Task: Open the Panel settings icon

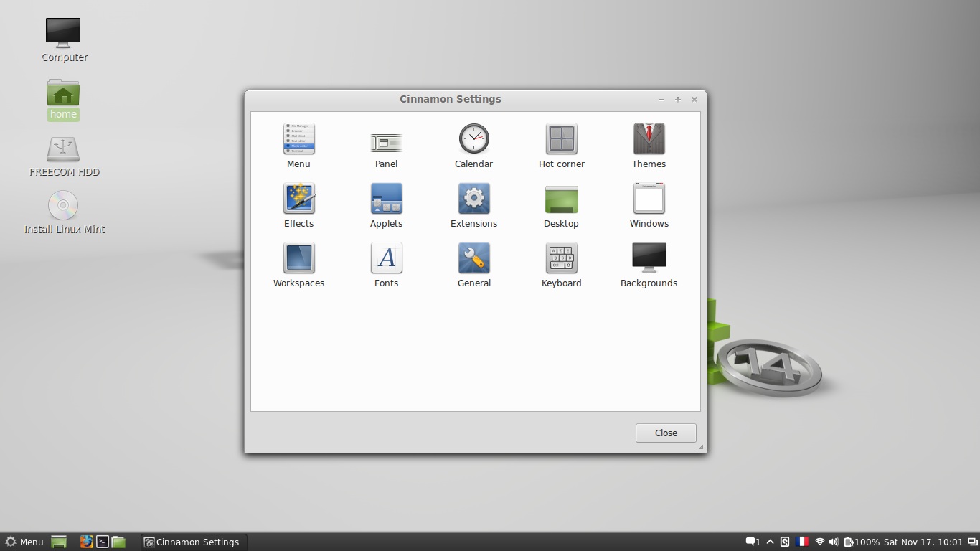Action: coord(386,143)
